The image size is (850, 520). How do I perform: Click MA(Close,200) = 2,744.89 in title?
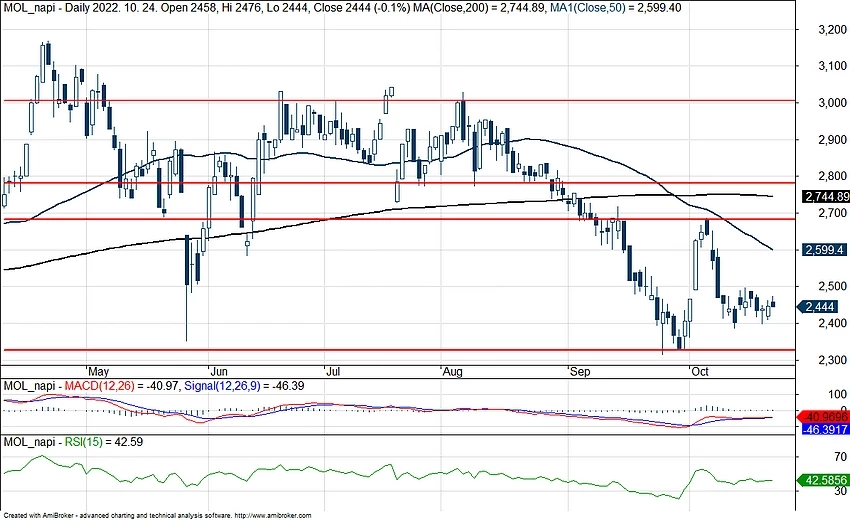click(480, 8)
